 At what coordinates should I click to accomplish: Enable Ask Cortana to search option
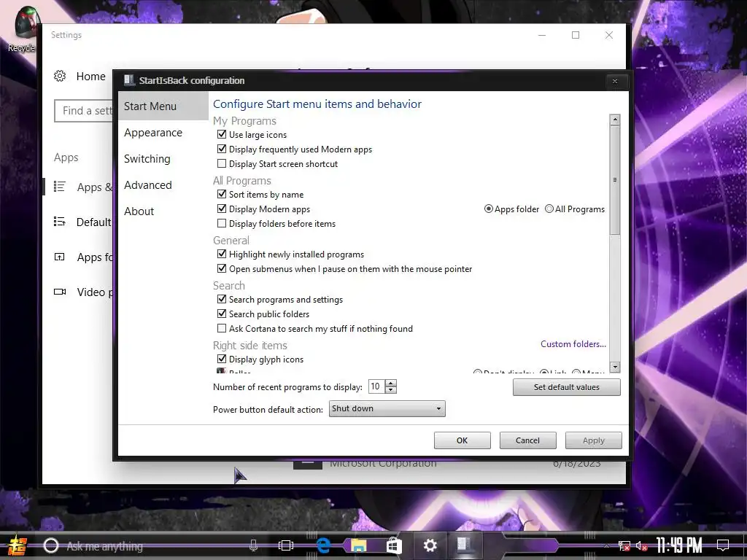[x=222, y=329]
